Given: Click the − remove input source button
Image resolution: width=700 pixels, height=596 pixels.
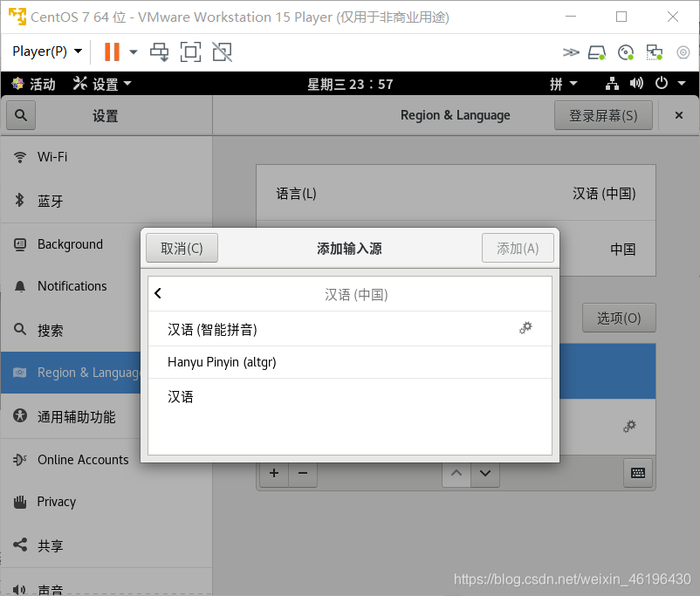Looking at the screenshot, I should click(303, 473).
